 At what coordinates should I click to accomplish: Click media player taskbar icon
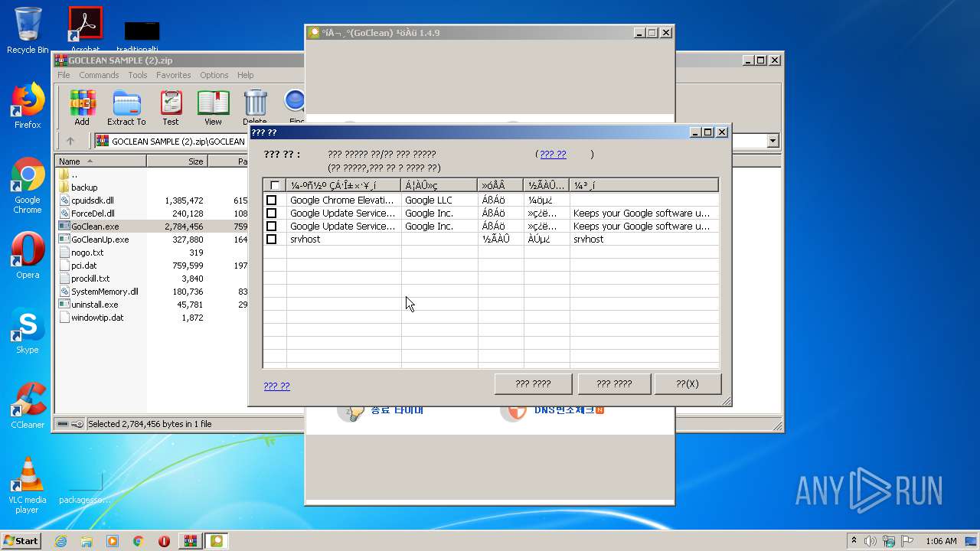113,541
